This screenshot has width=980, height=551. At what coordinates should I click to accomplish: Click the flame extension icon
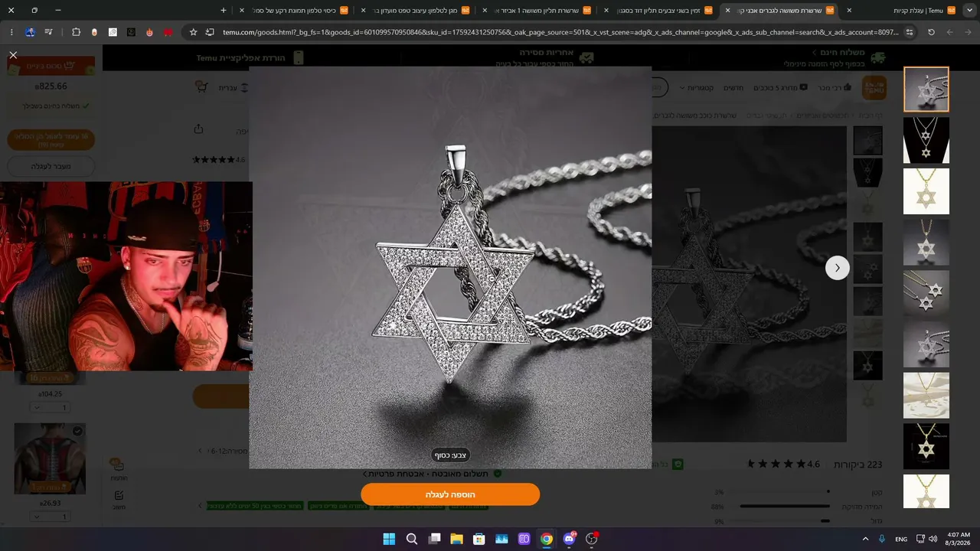pyautogui.click(x=149, y=32)
